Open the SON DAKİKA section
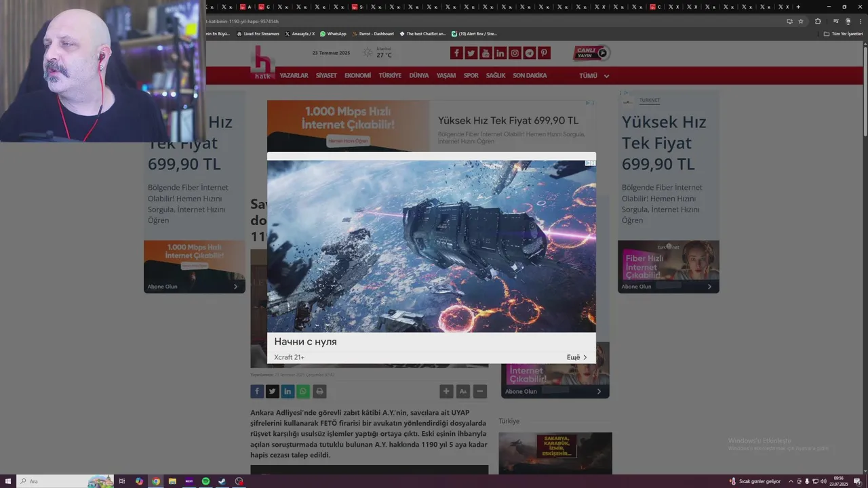The image size is (868, 488). coord(530,76)
